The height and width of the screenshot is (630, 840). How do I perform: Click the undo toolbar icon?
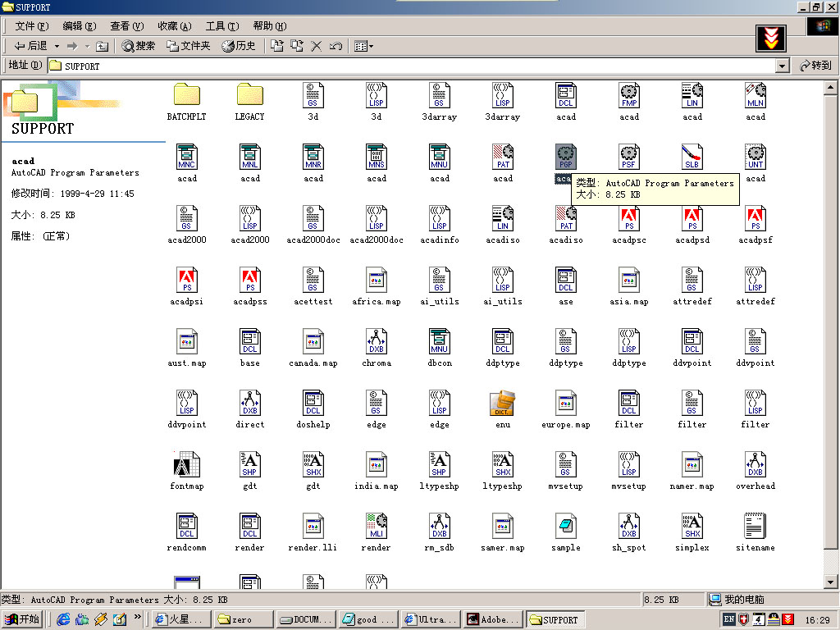tap(336, 46)
